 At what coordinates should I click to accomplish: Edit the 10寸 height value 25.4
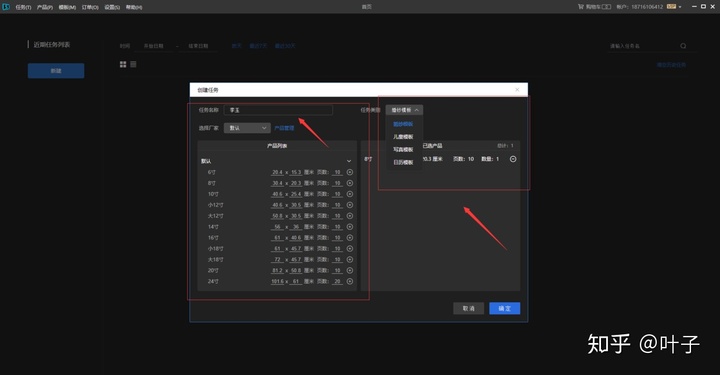(x=296, y=194)
